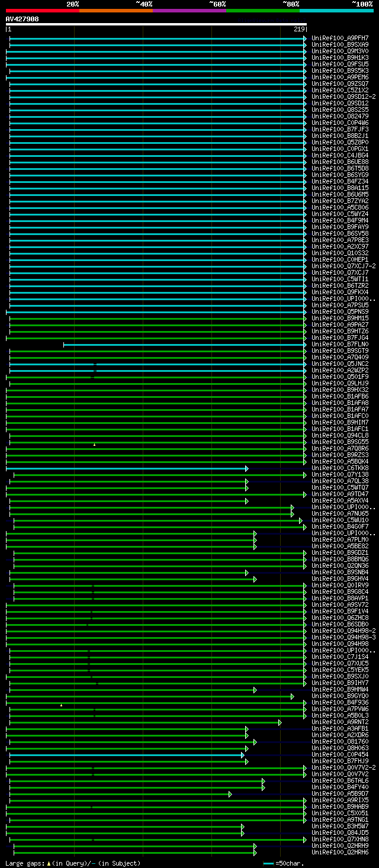Select label UniRef100_A9RNT2
Viewport: 379px width, 868px height.
(340, 722)
